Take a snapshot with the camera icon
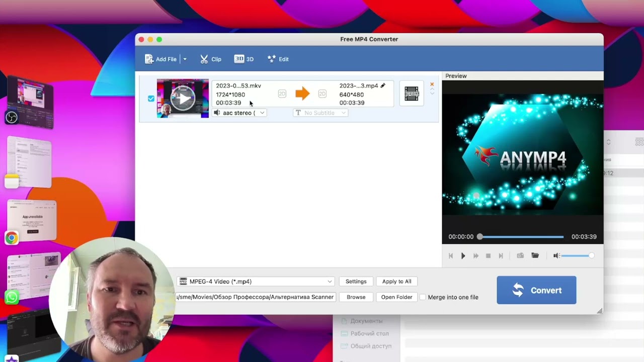The image size is (644, 362). pos(520,256)
